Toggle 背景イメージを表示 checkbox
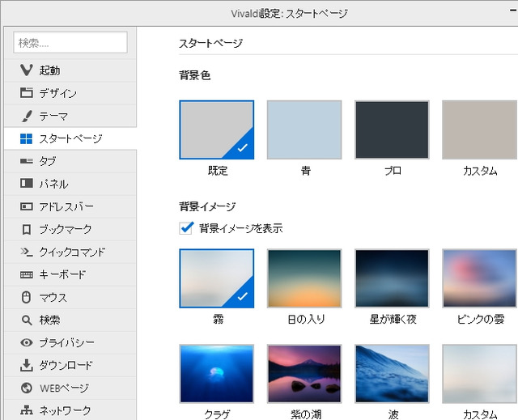The image size is (518, 420). pos(186,228)
